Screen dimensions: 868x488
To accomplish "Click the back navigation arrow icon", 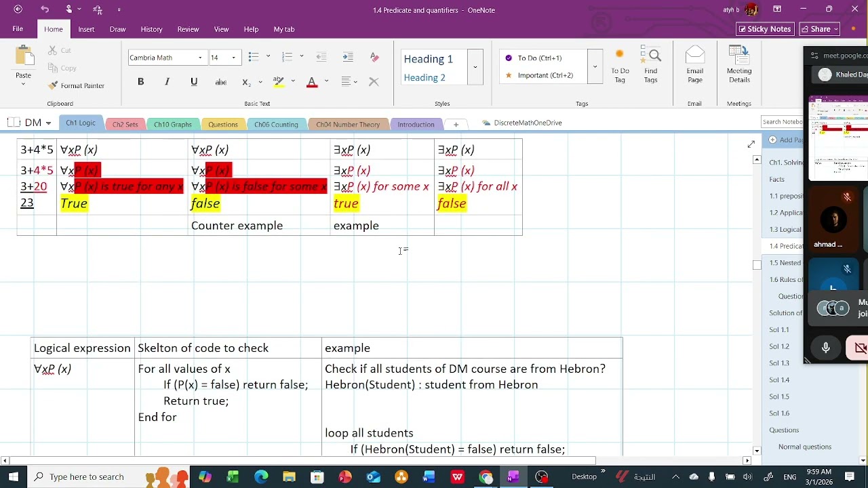I will [x=18, y=9].
